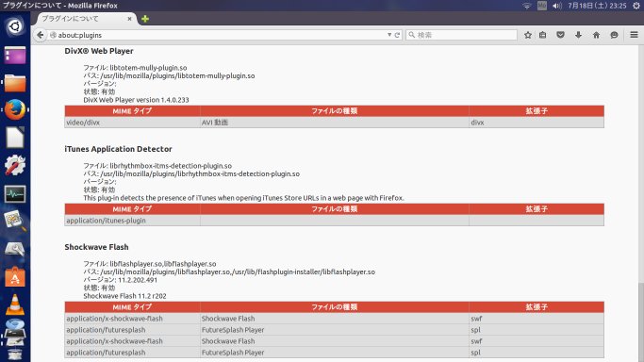Open Files folder in dock
The height and width of the screenshot is (362, 644).
[15, 83]
